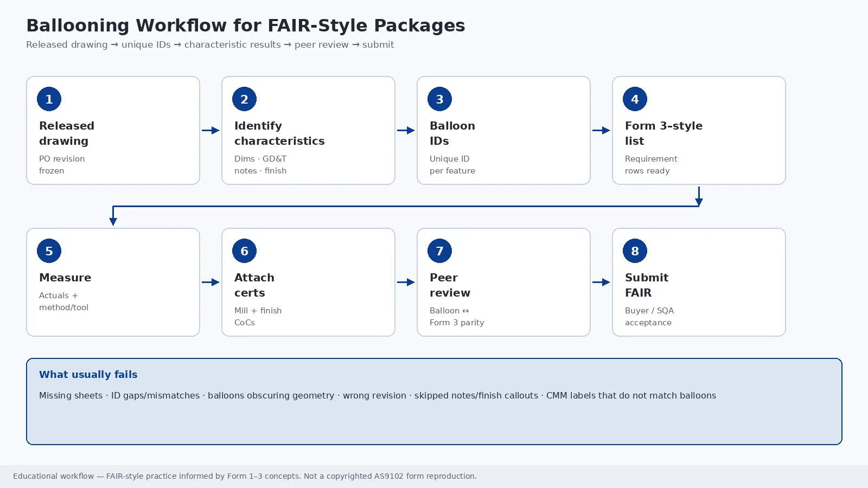Select the "Form 3-style list" card heading
The image size is (868, 488).
(x=663, y=133)
